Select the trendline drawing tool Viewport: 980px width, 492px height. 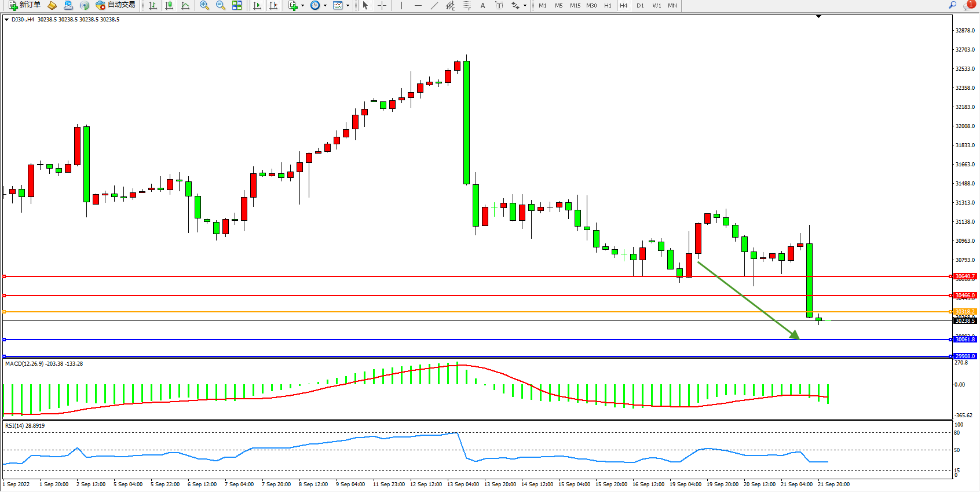434,5
